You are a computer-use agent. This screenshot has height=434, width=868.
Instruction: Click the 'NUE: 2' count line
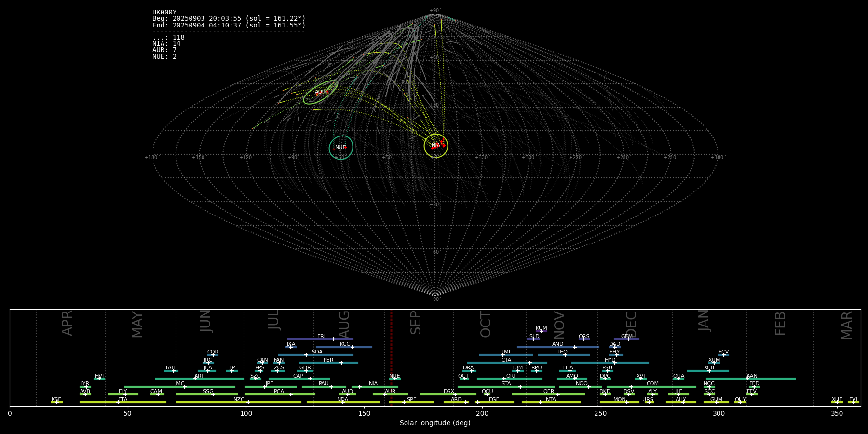point(164,57)
